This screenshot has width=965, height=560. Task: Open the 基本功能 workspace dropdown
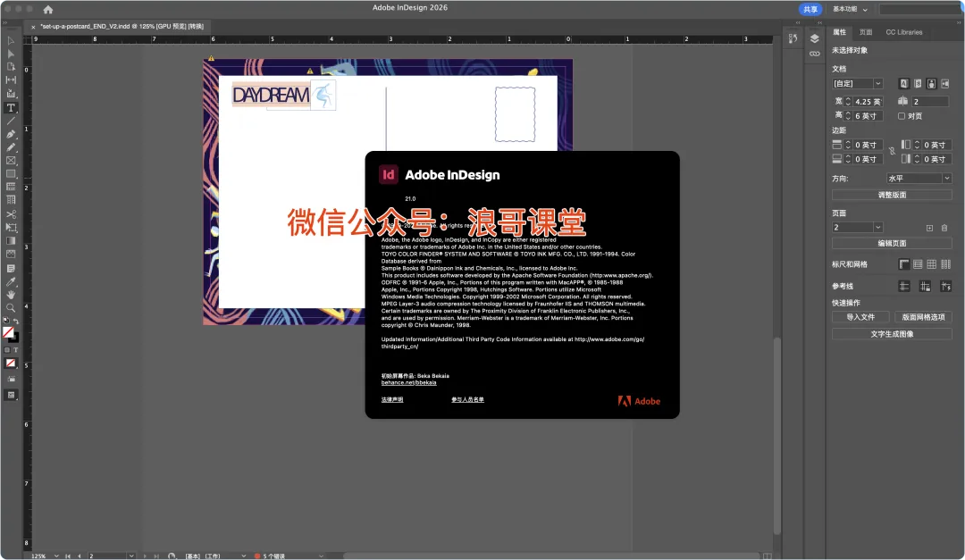850,9
